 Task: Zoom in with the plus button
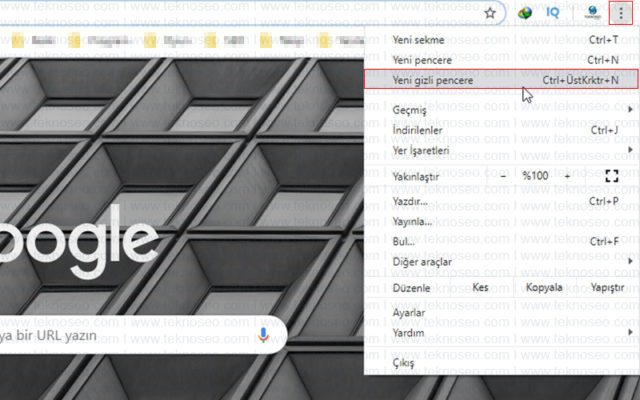coord(567,176)
